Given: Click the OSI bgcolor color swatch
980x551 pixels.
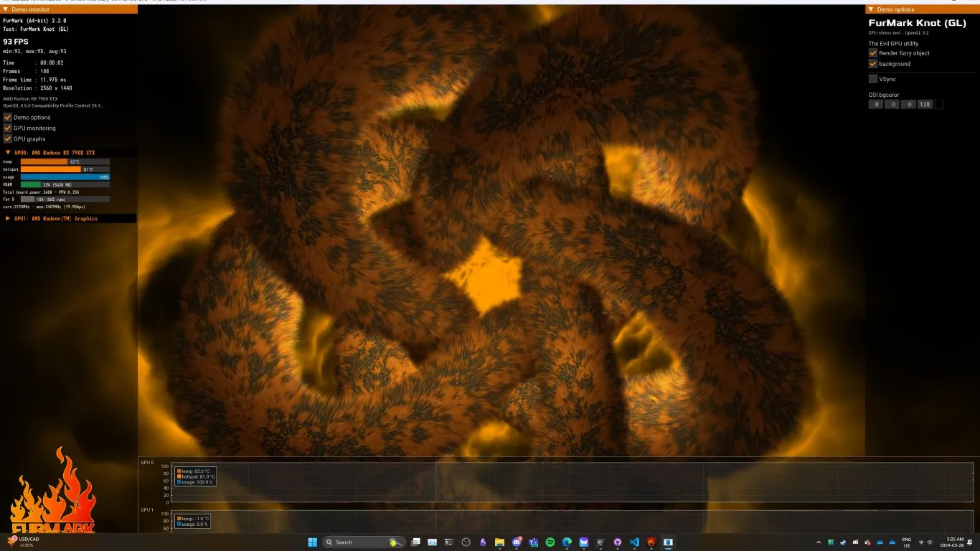Looking at the screenshot, I should tap(938, 104).
